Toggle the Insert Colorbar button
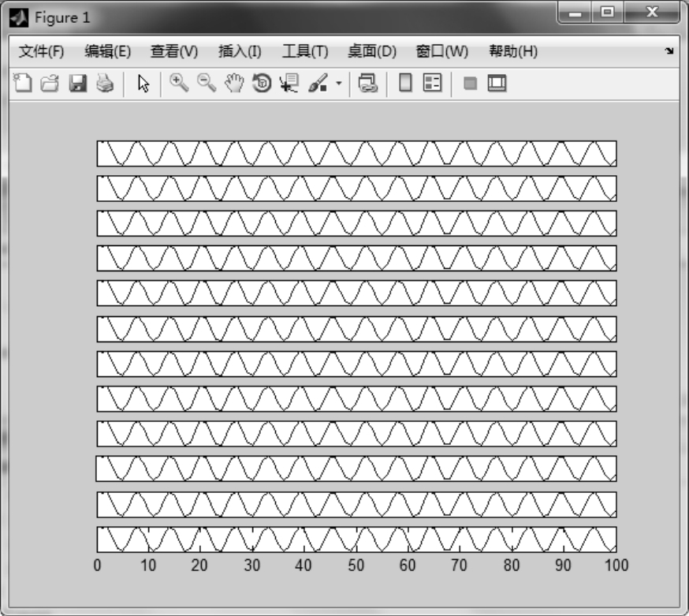 pyautogui.click(x=406, y=84)
